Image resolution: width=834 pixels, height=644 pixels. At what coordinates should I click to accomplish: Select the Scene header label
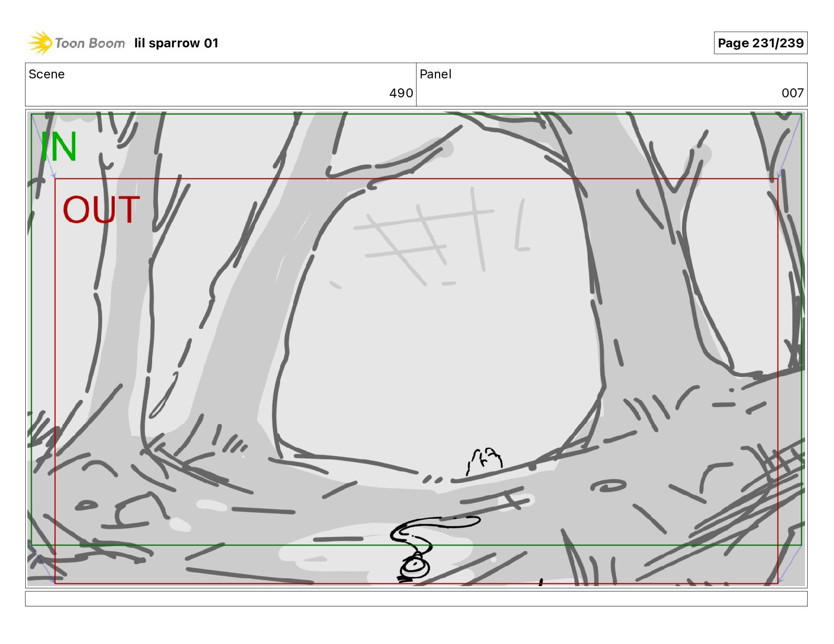click(x=46, y=74)
